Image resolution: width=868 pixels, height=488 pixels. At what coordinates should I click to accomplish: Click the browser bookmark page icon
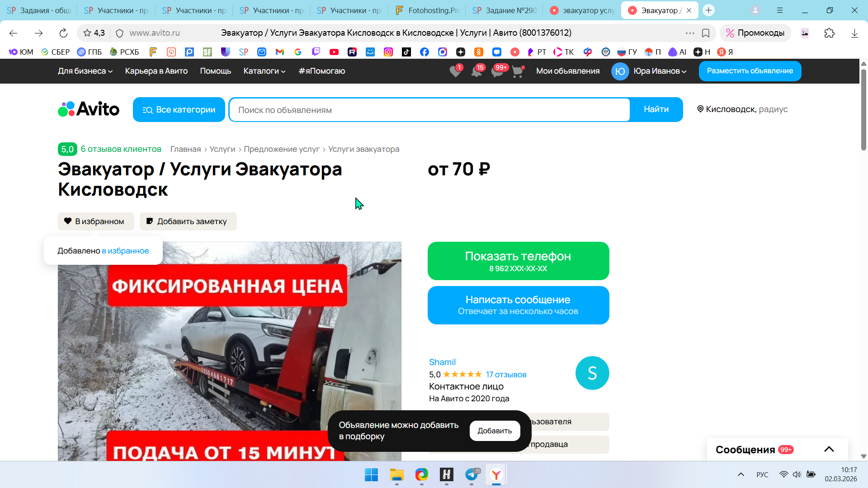click(x=706, y=33)
